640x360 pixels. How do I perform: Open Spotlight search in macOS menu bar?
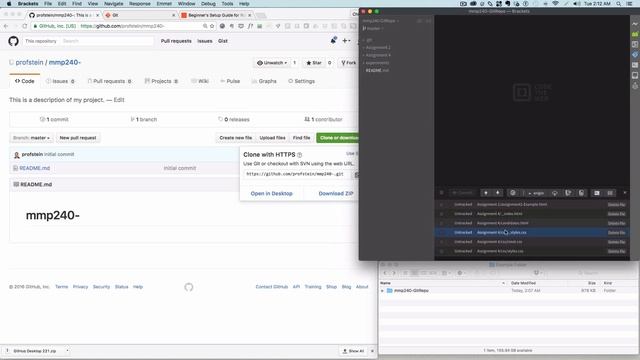coord(619,4)
